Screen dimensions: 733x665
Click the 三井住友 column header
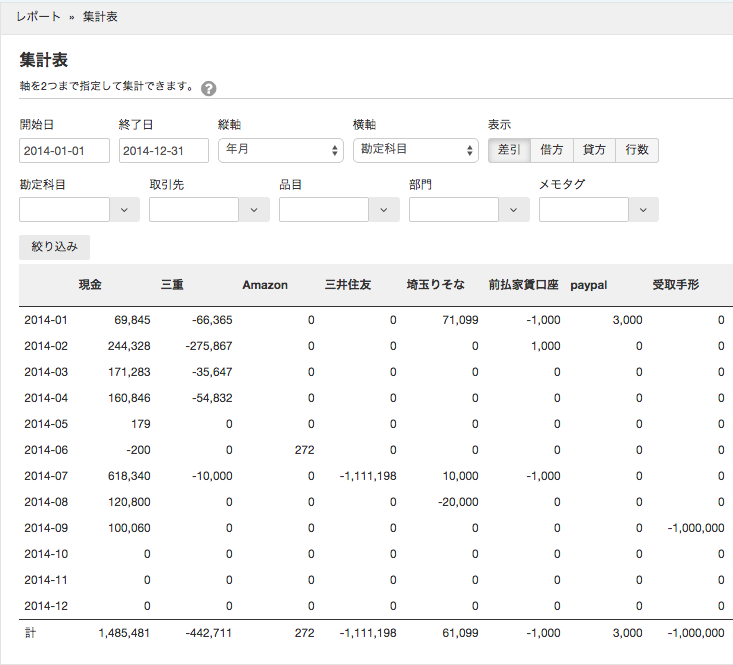(x=348, y=285)
